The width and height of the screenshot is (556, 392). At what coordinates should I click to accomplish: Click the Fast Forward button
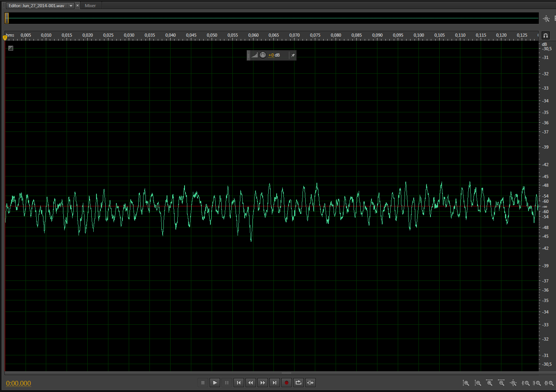[x=263, y=383]
